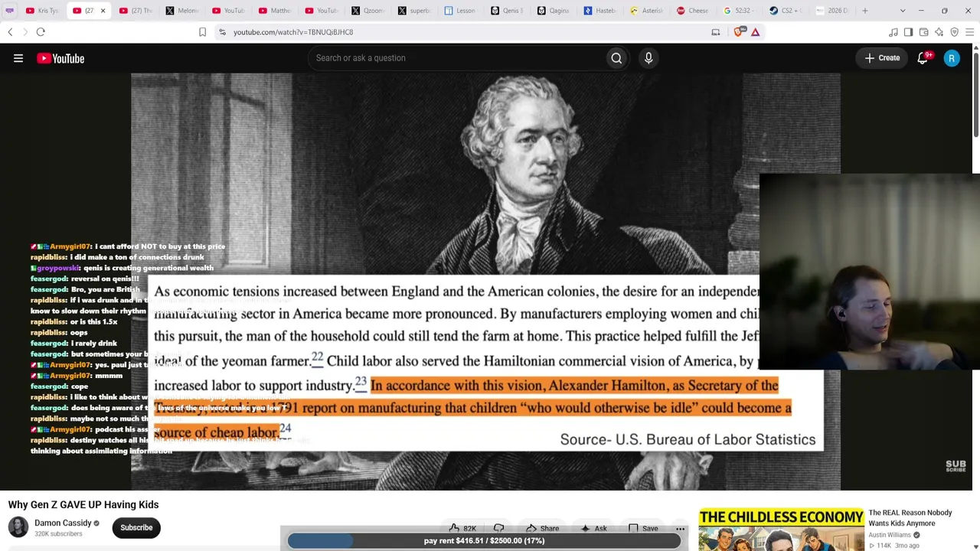Switch to the Qenis tab
980x551 pixels.
coord(507,11)
